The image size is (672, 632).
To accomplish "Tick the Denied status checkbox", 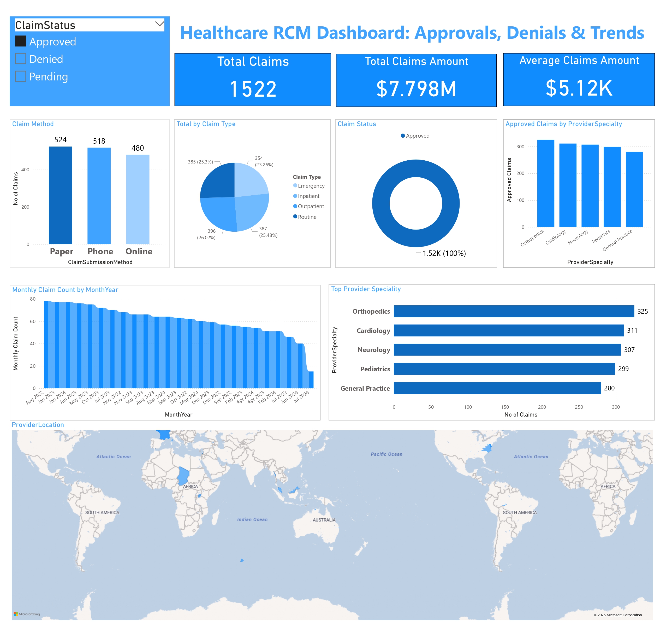I will click(21, 59).
